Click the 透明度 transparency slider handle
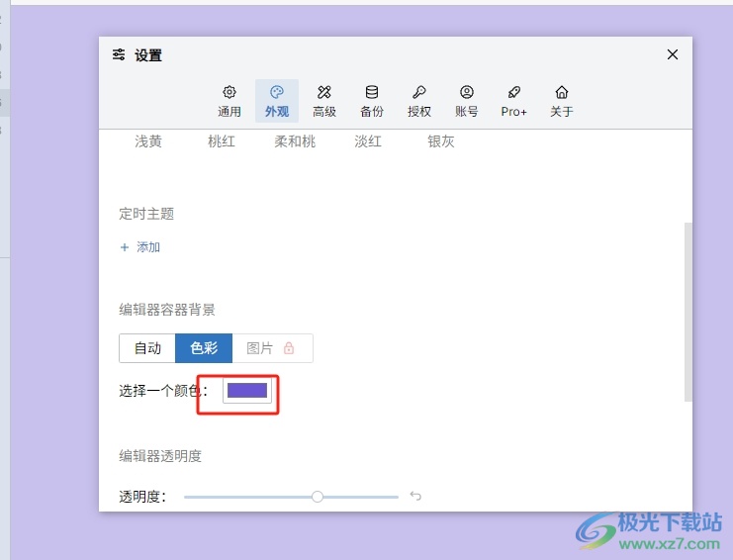The width and height of the screenshot is (733, 560). [318, 497]
